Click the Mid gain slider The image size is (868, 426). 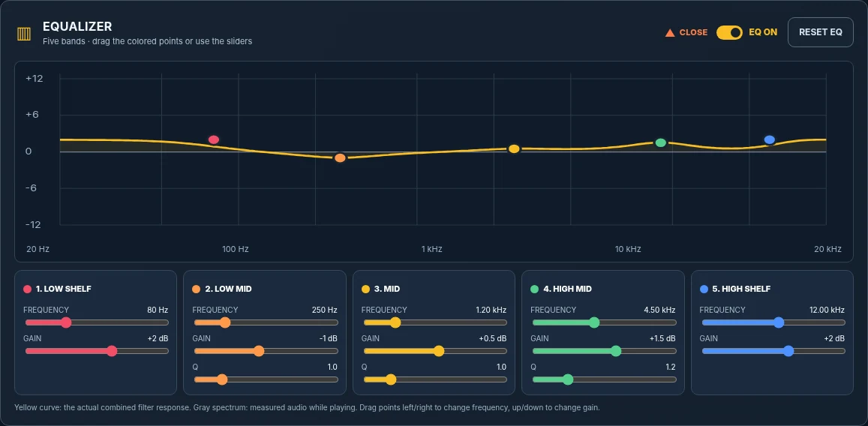435,351
